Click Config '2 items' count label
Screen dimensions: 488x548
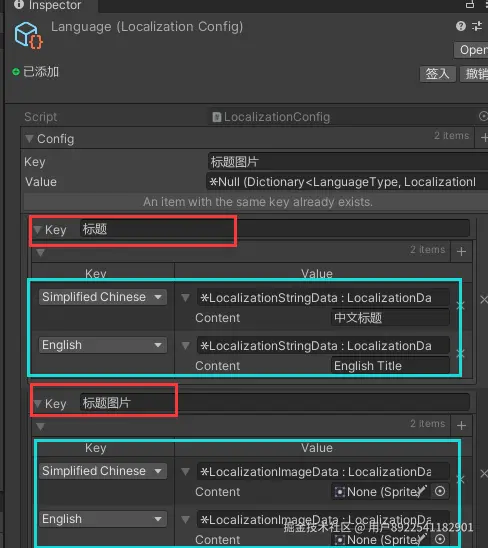pyautogui.click(x=451, y=135)
